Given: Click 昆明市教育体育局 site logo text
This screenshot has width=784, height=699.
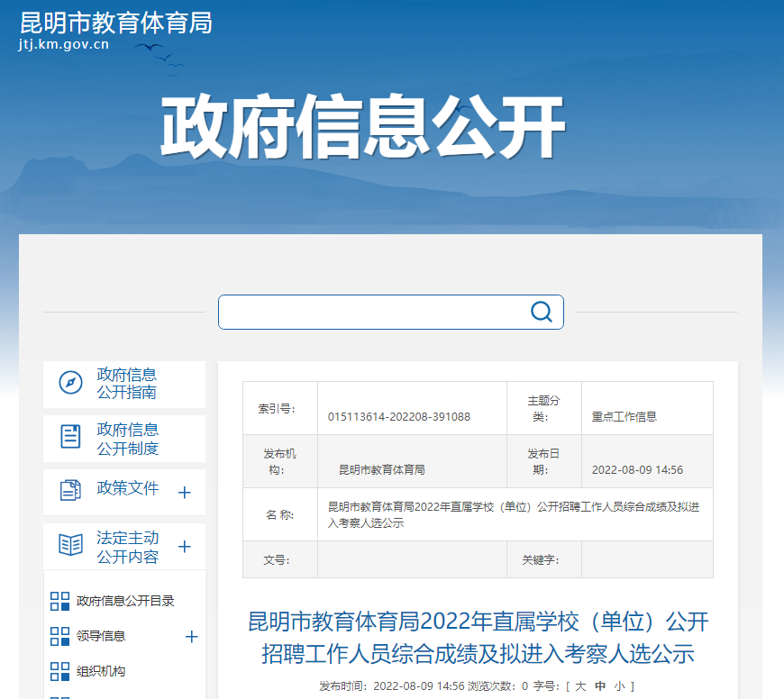Looking at the screenshot, I should [116, 23].
